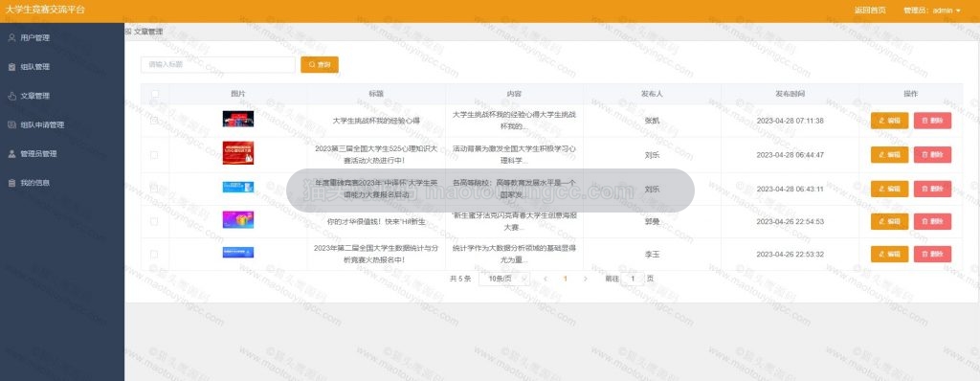Open the 管理员 admin dropdown
This screenshot has height=381, width=980.
(932, 10)
